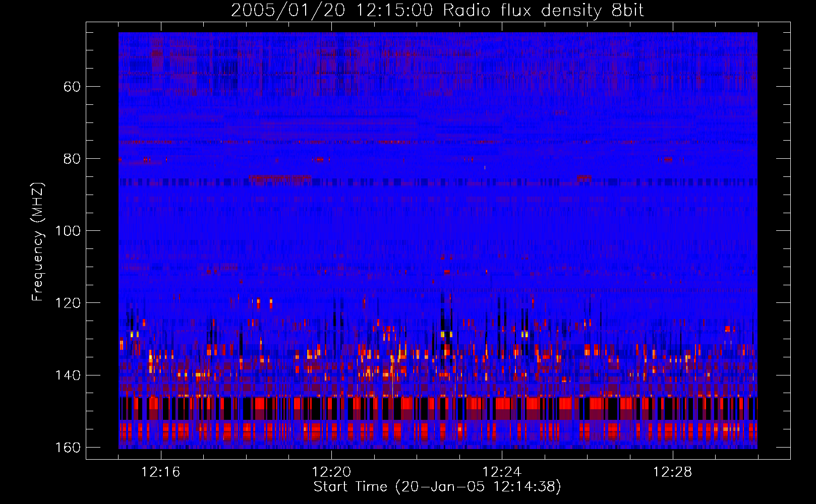
Task: Click the 120 frequency tick label
Action: [x=68, y=303]
